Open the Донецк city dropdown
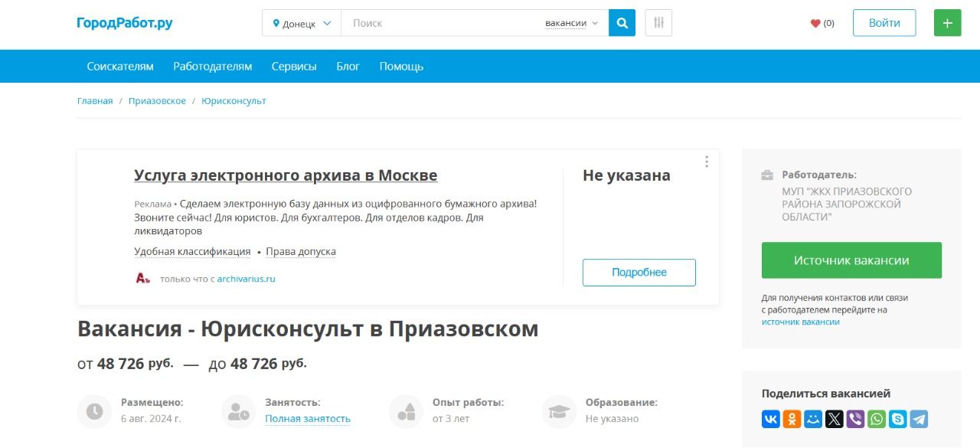The image size is (980, 448). point(302,23)
